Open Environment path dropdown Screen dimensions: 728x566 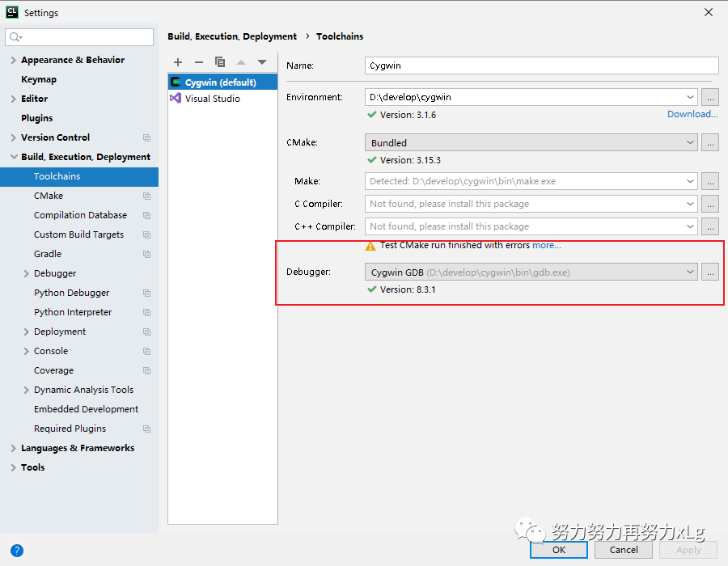tap(690, 97)
